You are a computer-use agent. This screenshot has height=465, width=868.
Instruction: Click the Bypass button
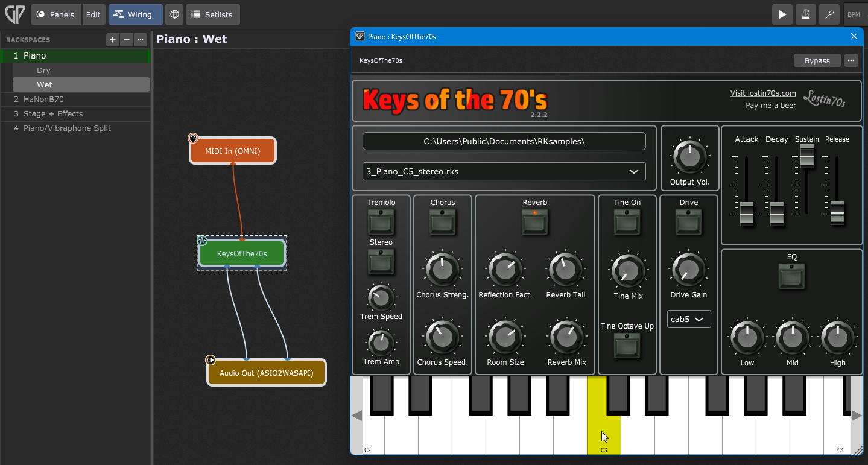pyautogui.click(x=817, y=60)
